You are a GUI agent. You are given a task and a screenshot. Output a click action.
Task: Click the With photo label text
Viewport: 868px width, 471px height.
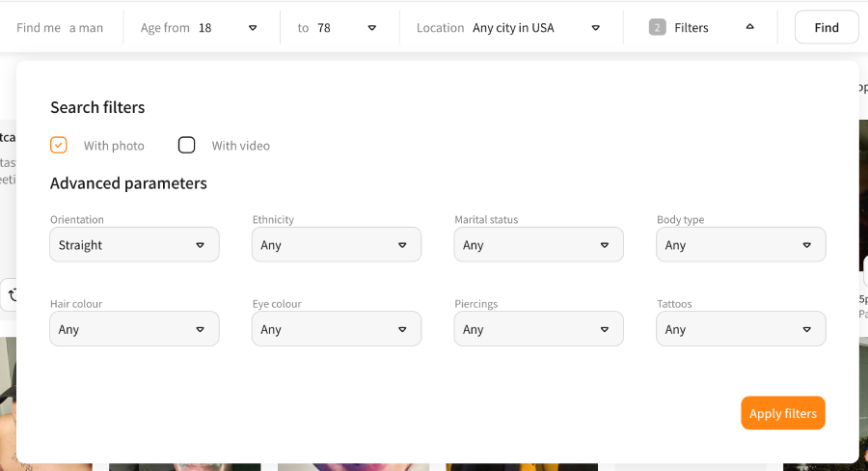[x=114, y=146]
